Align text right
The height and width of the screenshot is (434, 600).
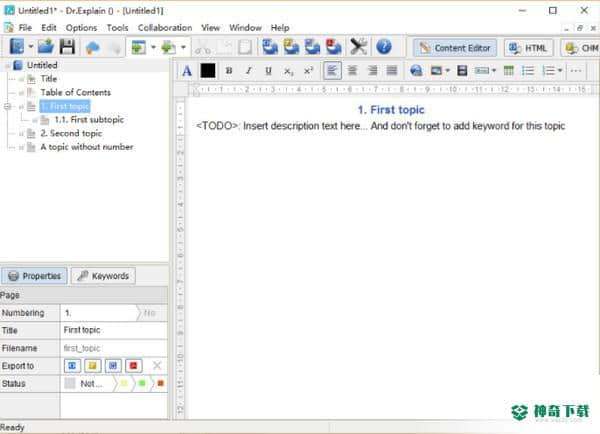click(372, 70)
